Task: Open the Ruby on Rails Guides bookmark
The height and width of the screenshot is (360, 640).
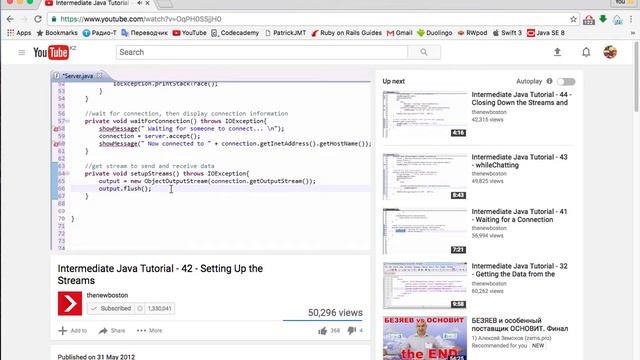Action: click(347, 33)
